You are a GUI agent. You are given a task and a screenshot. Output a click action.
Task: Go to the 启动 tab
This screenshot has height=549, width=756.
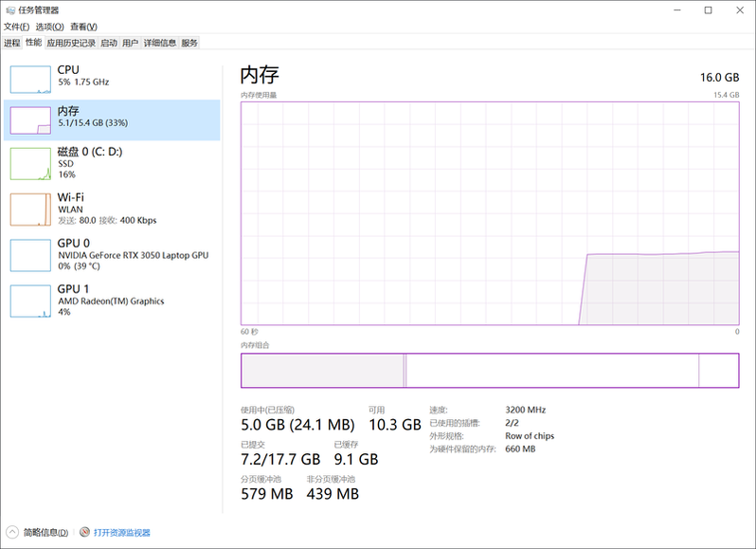(x=109, y=43)
